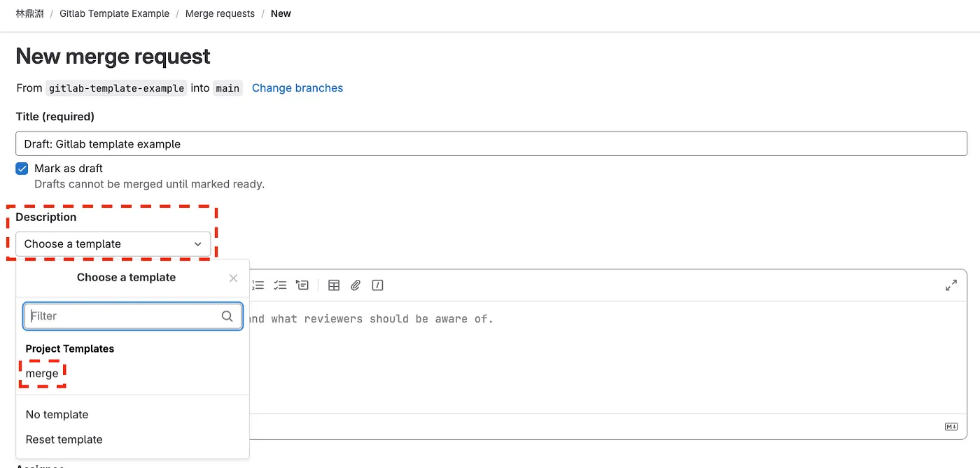Click the Change branches link

tap(297, 88)
